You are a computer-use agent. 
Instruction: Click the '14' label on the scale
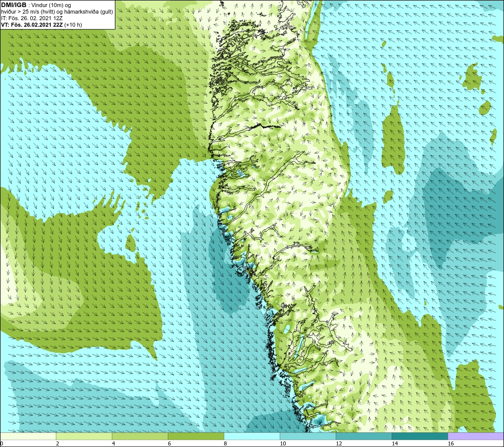click(x=395, y=443)
